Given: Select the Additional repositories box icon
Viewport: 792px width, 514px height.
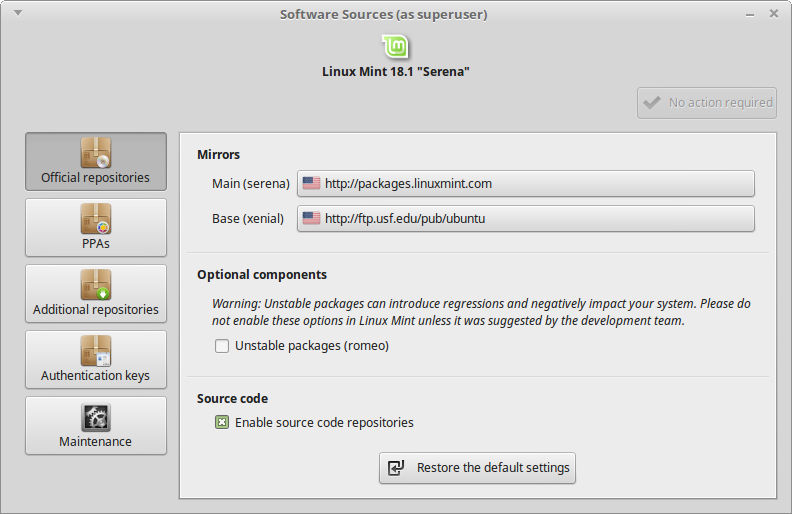Looking at the screenshot, I should coord(96,284).
